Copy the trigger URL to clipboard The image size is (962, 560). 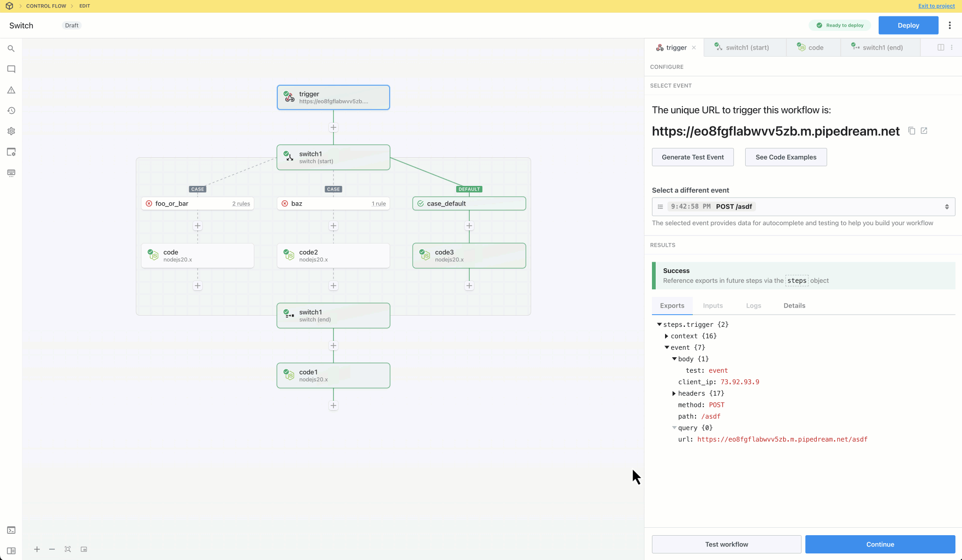(911, 131)
